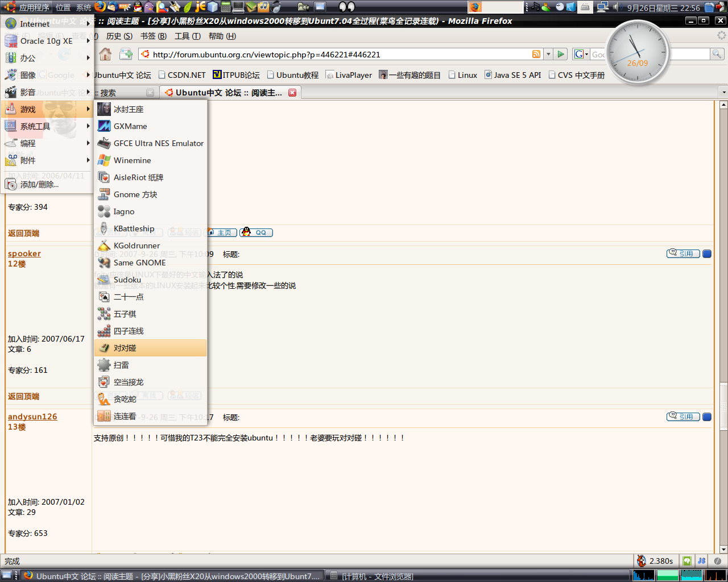Screen dimensions: 728x582
Task: Click 主页 homepage button under post
Action: click(221, 232)
